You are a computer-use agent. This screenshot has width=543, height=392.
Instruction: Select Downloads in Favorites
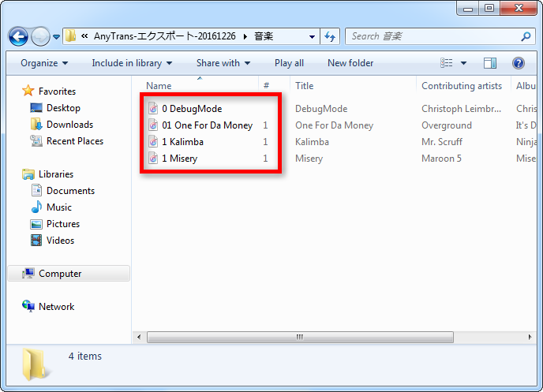(x=70, y=125)
